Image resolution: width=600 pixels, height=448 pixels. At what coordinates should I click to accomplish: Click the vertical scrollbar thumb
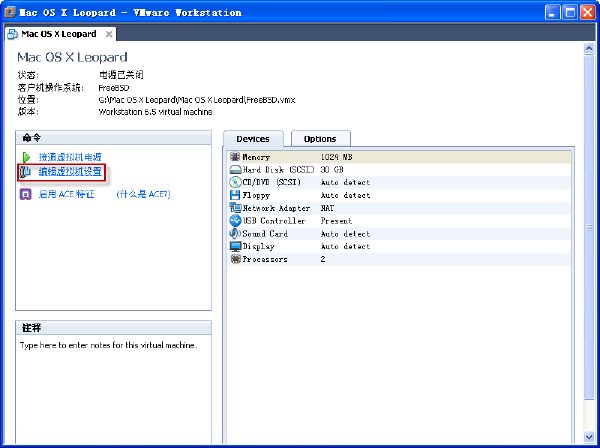click(x=589, y=227)
